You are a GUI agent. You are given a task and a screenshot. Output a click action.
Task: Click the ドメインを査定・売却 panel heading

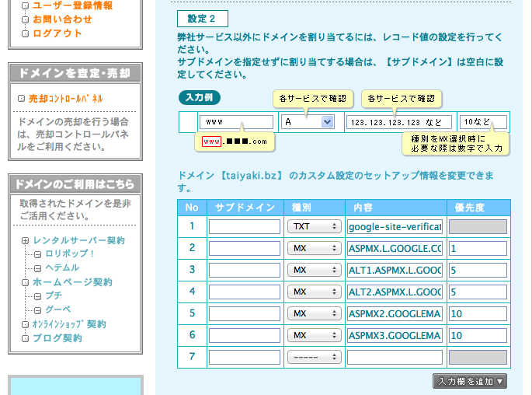75,72
